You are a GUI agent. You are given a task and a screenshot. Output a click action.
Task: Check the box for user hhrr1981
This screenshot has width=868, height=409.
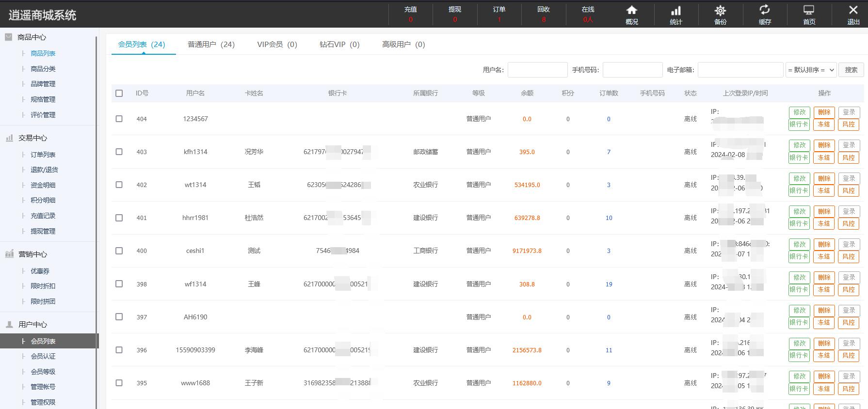coord(119,218)
